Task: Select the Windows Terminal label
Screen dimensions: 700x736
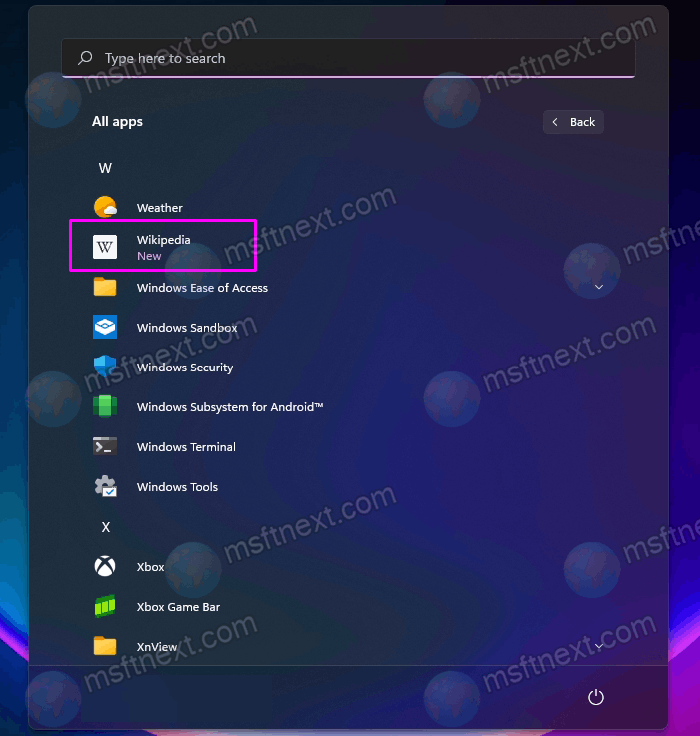Action: [186, 447]
